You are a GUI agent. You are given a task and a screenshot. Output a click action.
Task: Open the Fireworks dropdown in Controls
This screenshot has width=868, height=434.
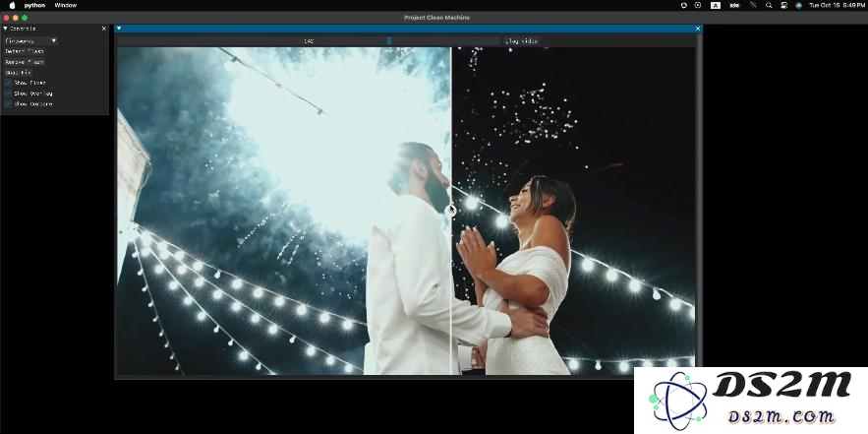click(x=30, y=41)
